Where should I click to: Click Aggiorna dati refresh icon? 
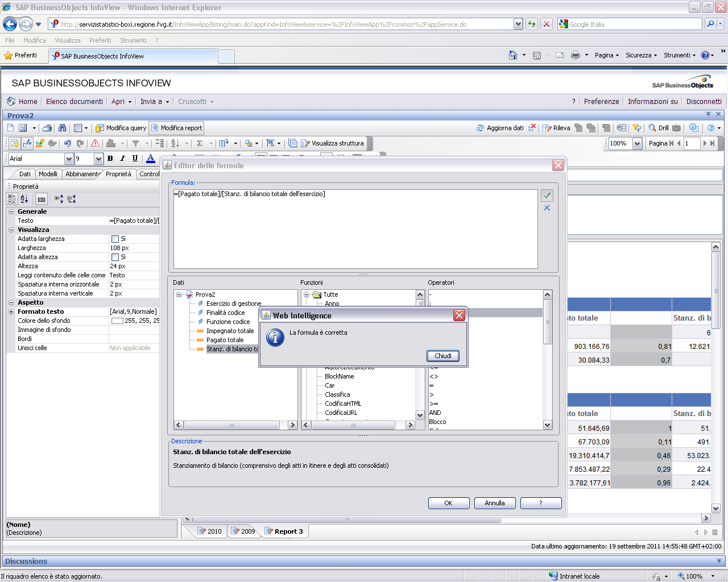click(x=481, y=128)
